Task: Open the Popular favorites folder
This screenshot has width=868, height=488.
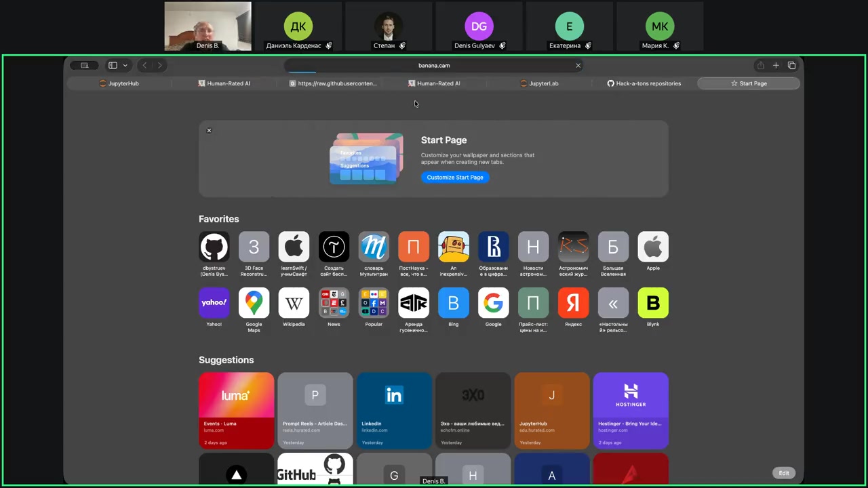Action: [x=374, y=303]
